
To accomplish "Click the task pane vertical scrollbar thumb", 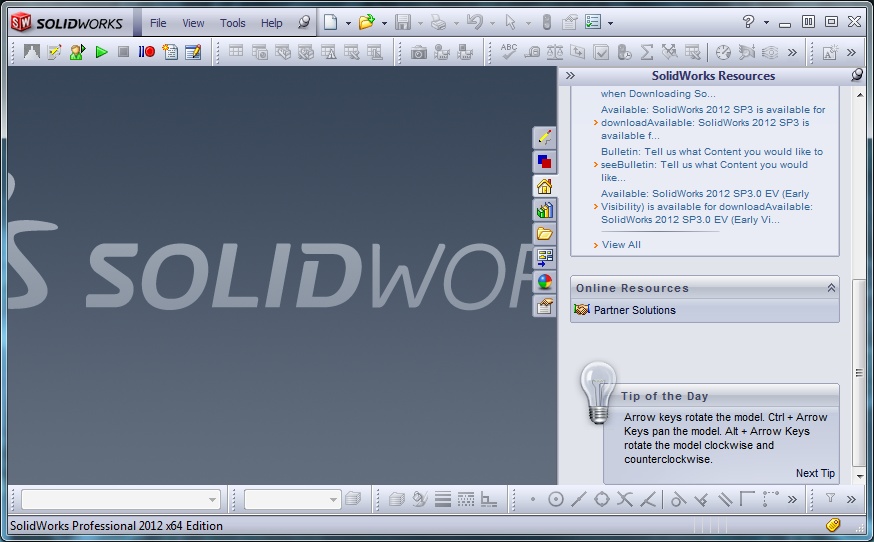I will point(859,372).
